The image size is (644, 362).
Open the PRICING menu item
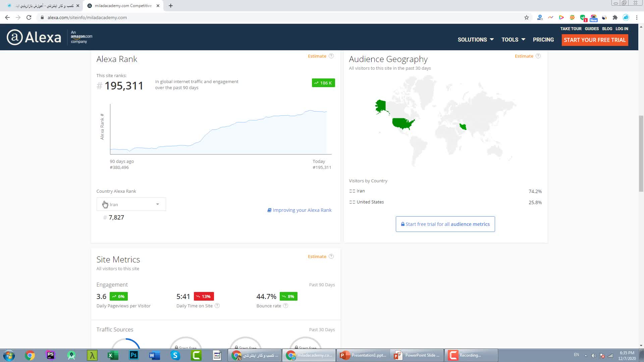(543, 40)
